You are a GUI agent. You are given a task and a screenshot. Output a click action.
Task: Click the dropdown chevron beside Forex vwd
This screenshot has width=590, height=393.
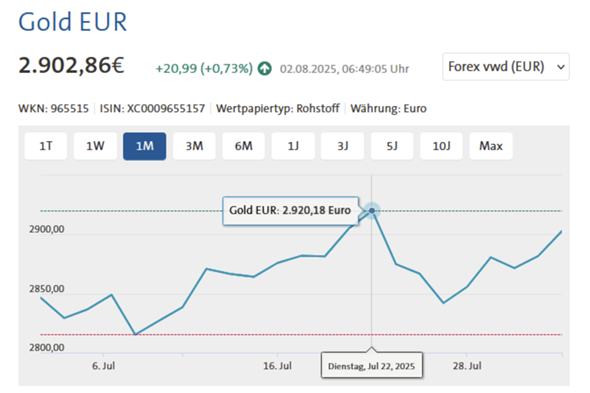click(x=561, y=67)
